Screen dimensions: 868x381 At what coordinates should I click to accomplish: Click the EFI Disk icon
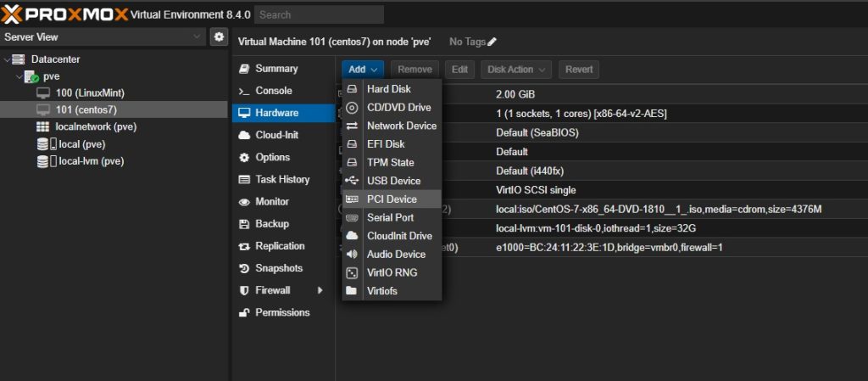(x=352, y=144)
